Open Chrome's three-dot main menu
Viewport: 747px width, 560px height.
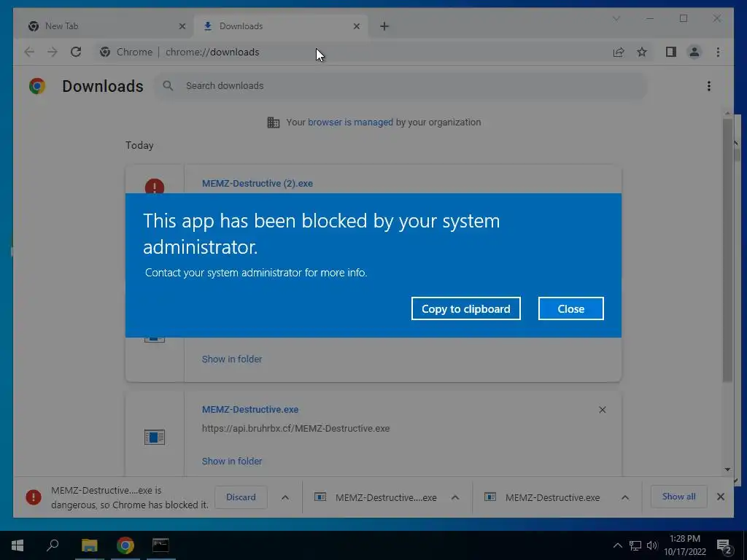point(718,52)
